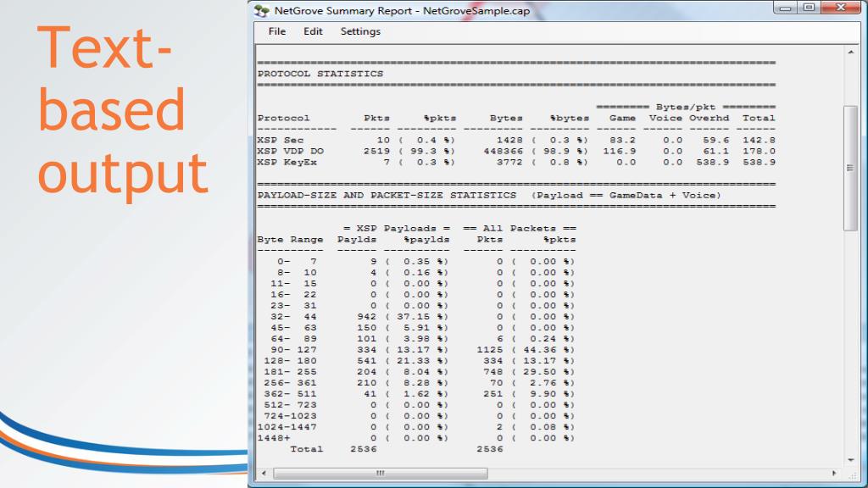Click the Protocol column header
The image size is (868, 488).
[x=283, y=118]
